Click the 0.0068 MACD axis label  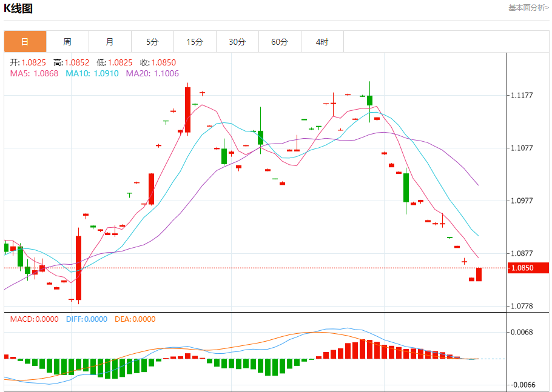(522, 332)
